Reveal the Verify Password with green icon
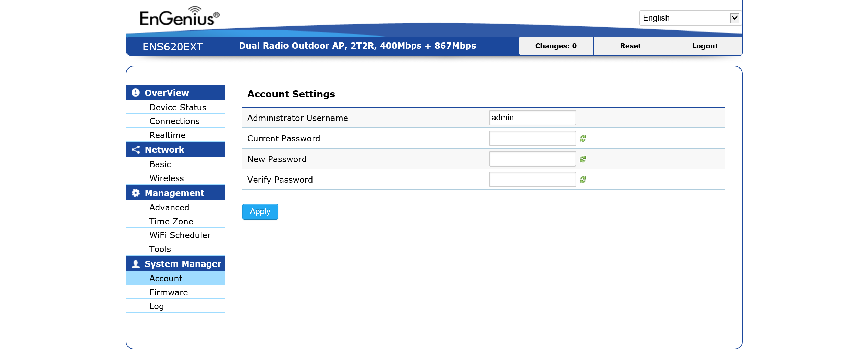868x357 pixels. [583, 180]
